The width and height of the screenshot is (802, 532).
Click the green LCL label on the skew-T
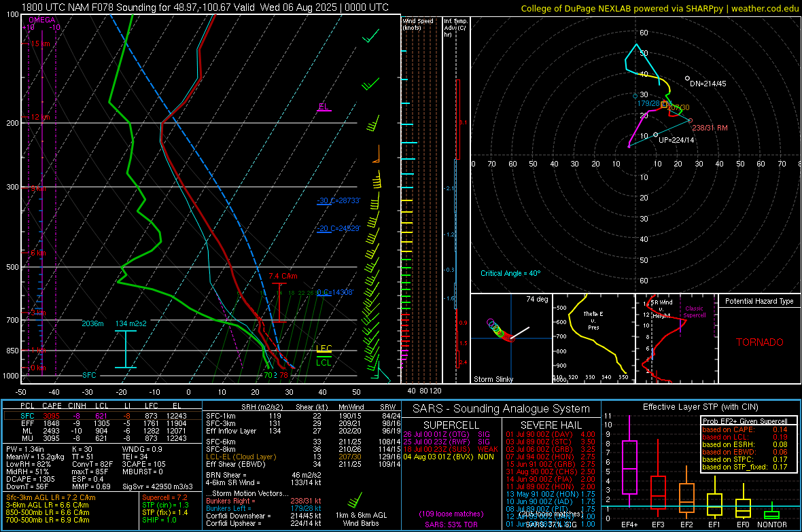point(324,363)
